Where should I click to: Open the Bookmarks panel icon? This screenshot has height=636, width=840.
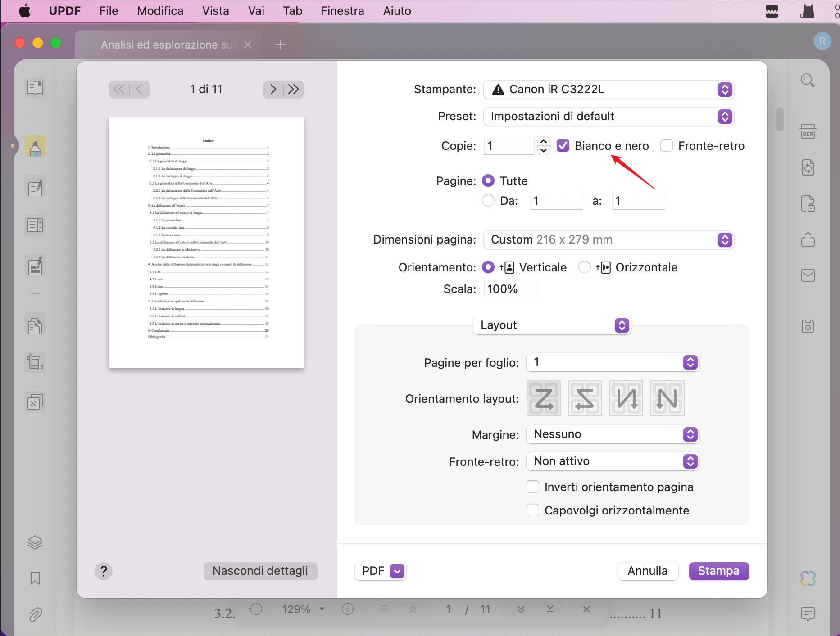35,578
